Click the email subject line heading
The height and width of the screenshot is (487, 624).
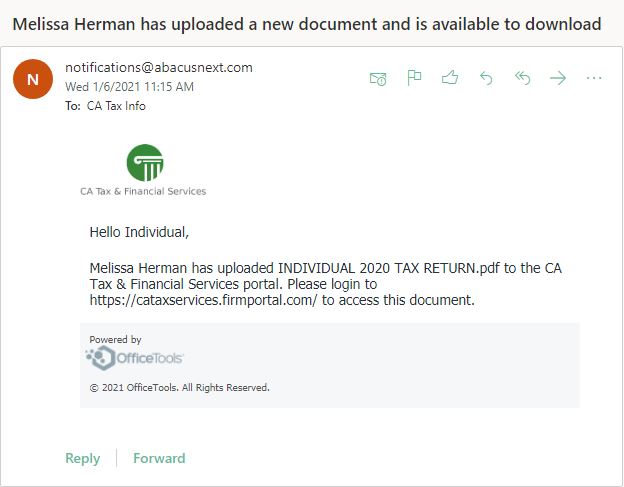pyautogui.click(x=307, y=24)
